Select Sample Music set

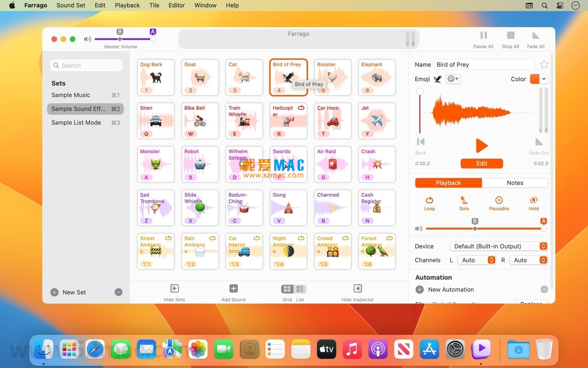click(85, 95)
